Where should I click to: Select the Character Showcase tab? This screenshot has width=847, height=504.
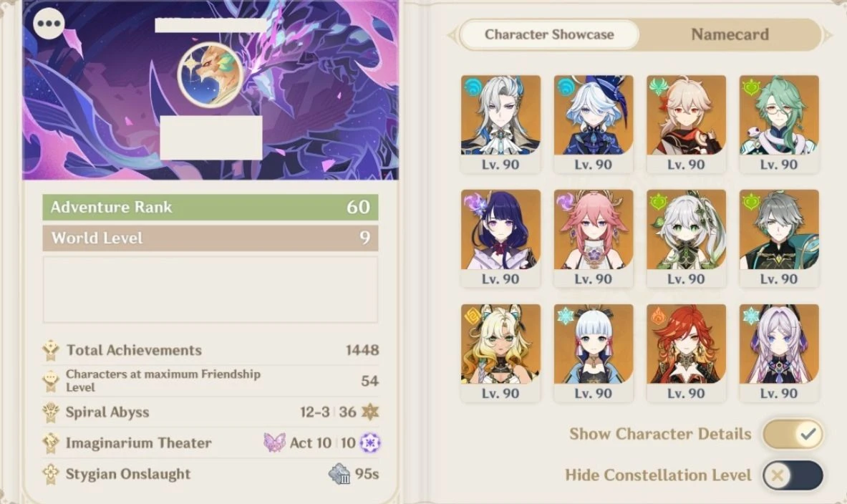(x=549, y=34)
